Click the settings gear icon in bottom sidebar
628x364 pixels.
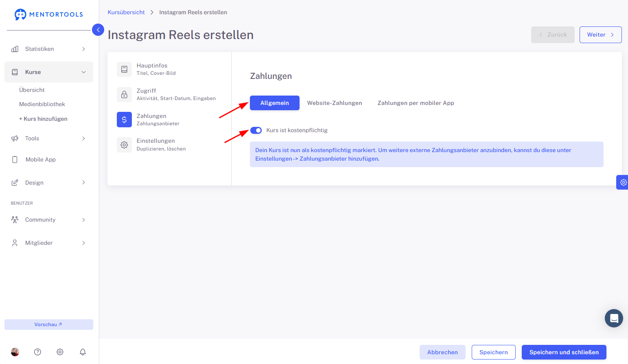click(x=60, y=352)
